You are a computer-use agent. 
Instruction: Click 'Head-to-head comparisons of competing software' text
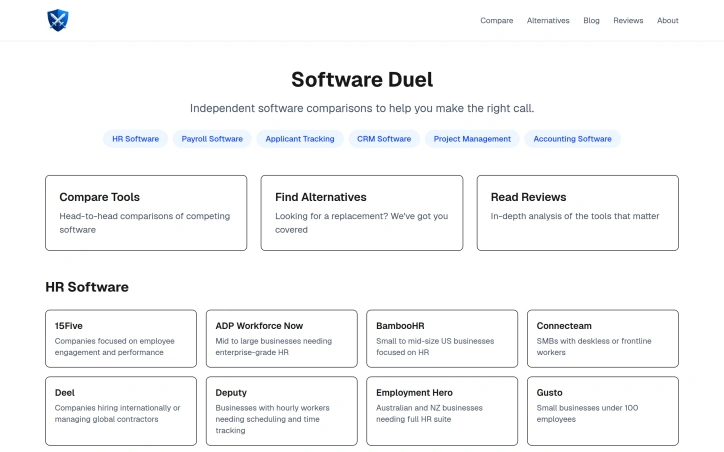point(145,223)
